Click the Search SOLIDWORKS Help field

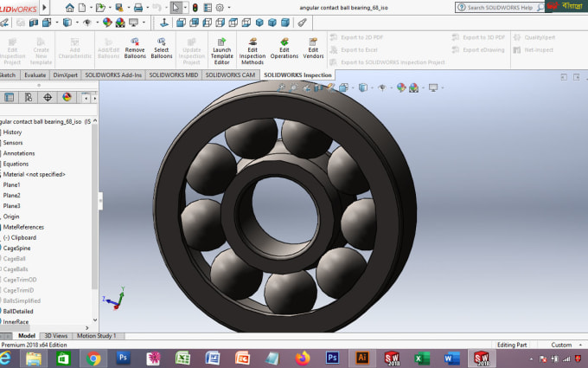[500, 8]
